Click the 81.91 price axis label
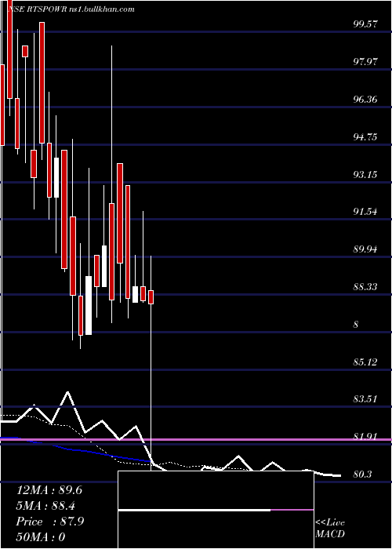The image size is (392, 549). tap(366, 437)
